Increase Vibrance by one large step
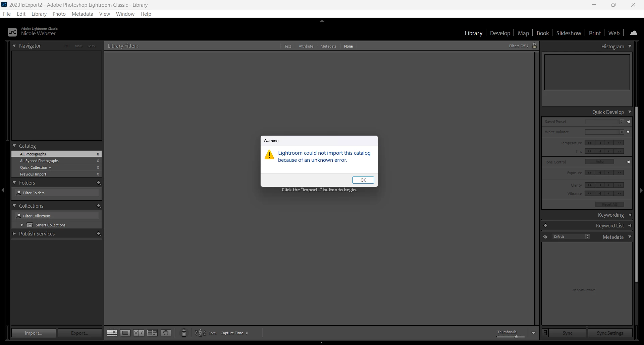 tap(619, 194)
